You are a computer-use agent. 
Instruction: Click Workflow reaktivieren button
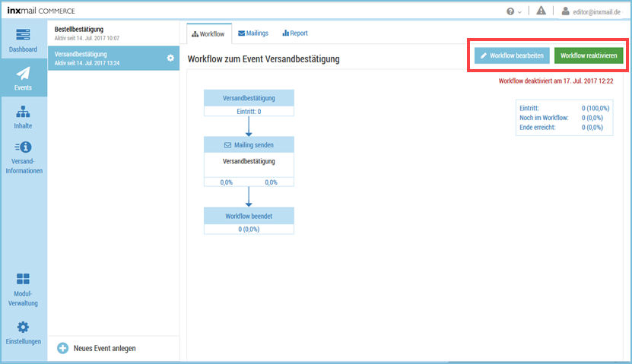pyautogui.click(x=589, y=55)
